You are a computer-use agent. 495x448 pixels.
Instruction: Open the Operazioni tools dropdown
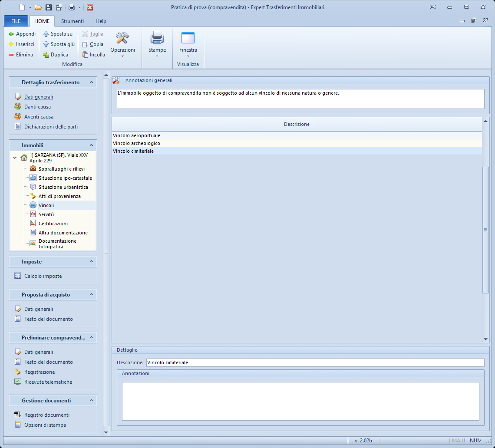(x=122, y=45)
